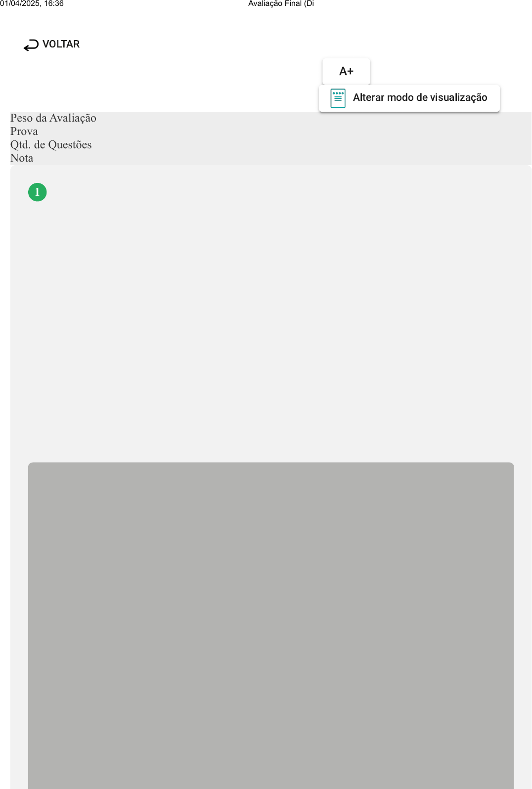
Task: Select Alterar modo de visualização text
Action: tap(420, 97)
